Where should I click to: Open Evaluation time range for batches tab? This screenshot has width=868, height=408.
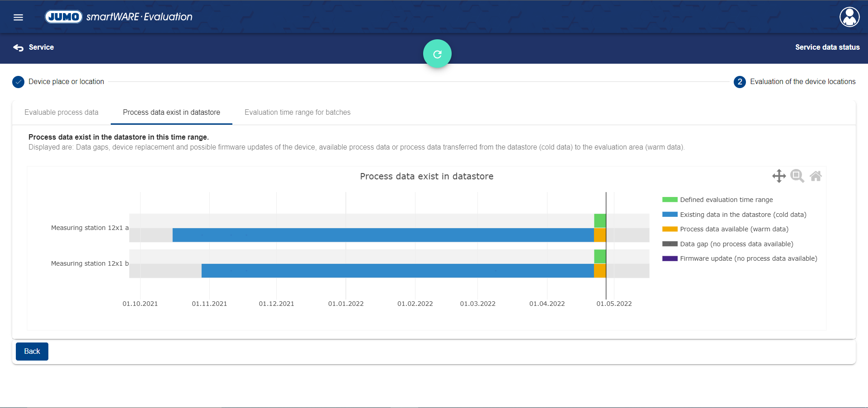pos(297,113)
